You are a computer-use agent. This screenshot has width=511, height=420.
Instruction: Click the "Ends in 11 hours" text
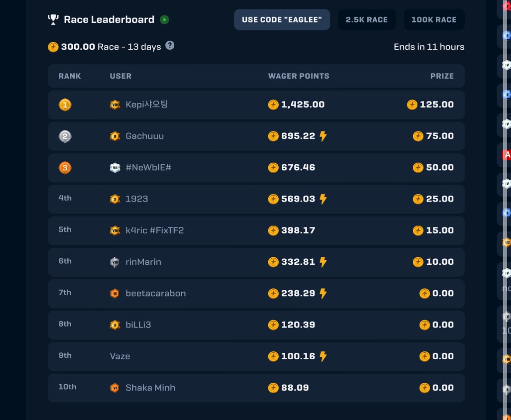coord(429,47)
